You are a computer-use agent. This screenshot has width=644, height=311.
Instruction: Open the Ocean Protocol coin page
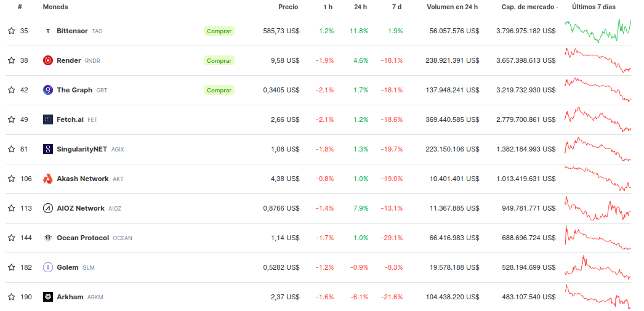tap(83, 238)
